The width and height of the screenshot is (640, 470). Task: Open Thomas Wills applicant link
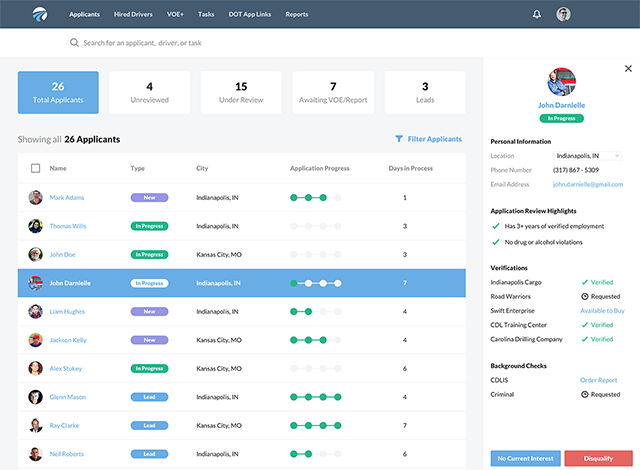click(68, 226)
